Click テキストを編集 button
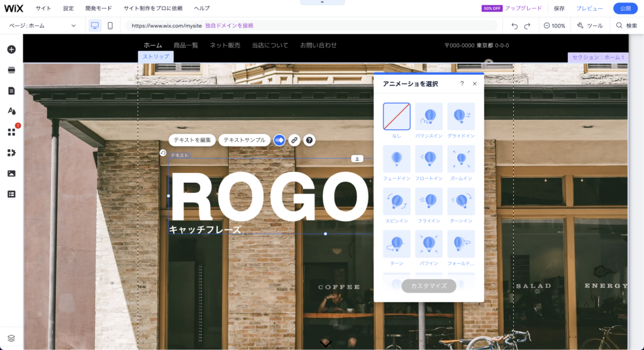This screenshot has height=350, width=644. point(192,140)
